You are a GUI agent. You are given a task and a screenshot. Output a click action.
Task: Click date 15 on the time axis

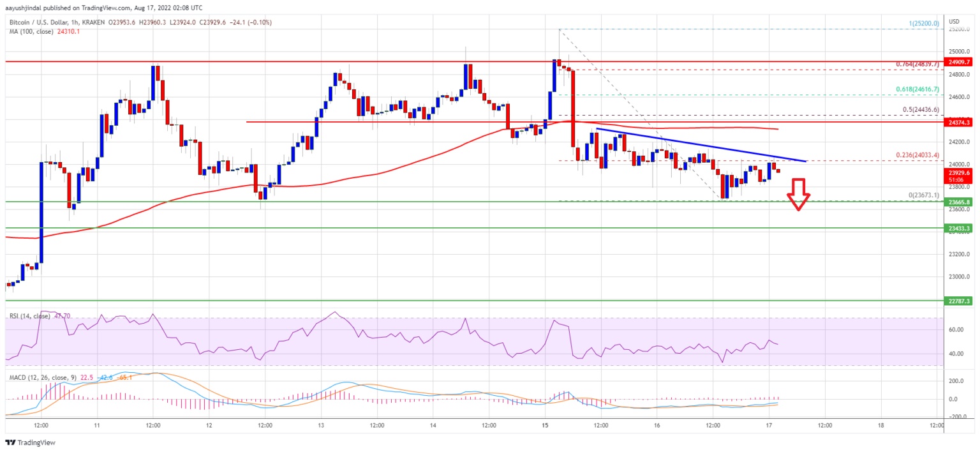(545, 424)
